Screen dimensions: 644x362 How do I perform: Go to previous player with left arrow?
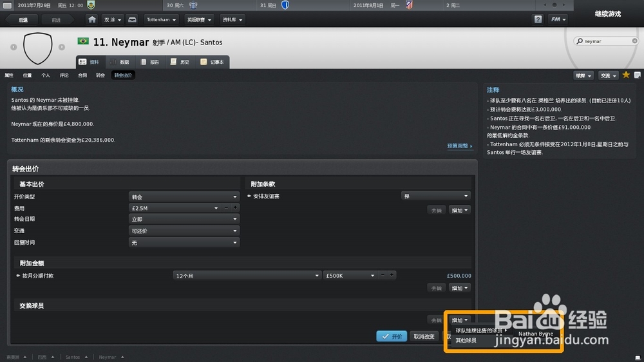(14, 47)
